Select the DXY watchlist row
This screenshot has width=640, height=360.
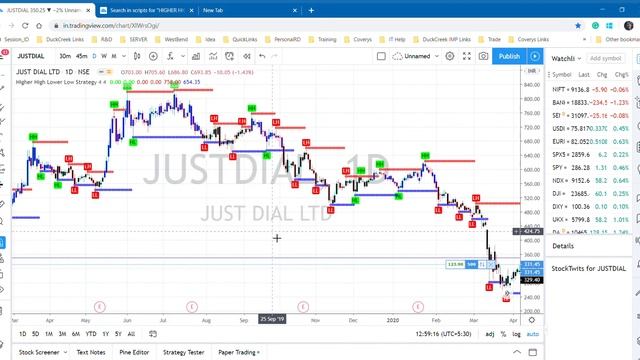pyautogui.click(x=590, y=207)
